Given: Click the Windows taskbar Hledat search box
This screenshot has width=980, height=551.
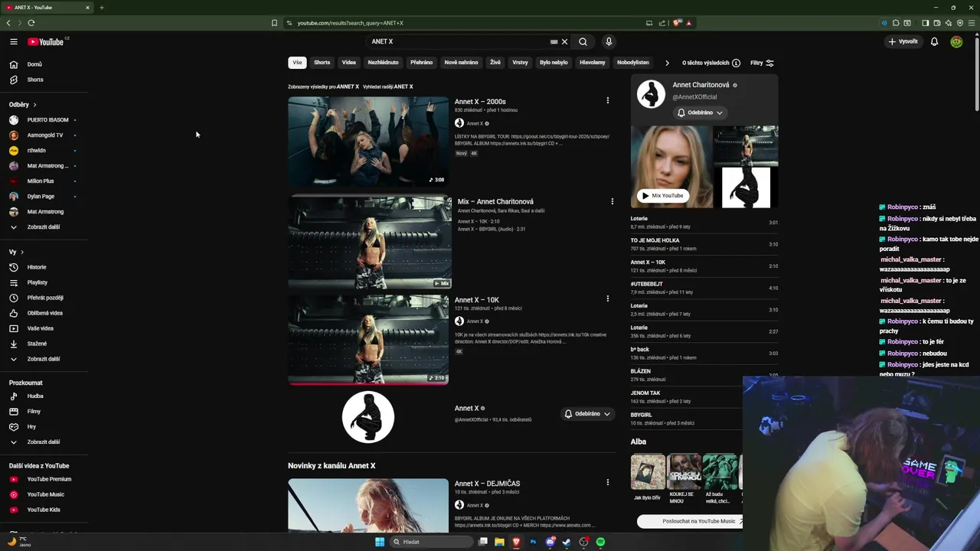Looking at the screenshot, I should [x=430, y=542].
